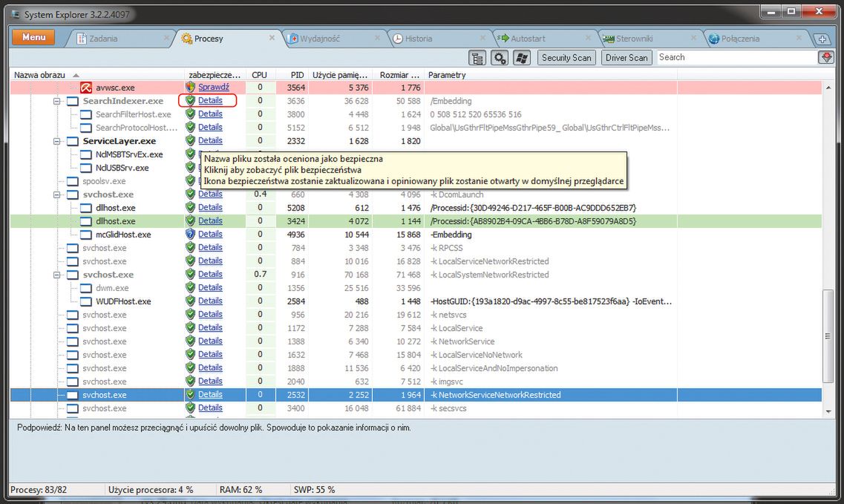The width and height of the screenshot is (844, 504).
Task: Click window icon of ServiceLayer.exe
Action: [x=73, y=141]
